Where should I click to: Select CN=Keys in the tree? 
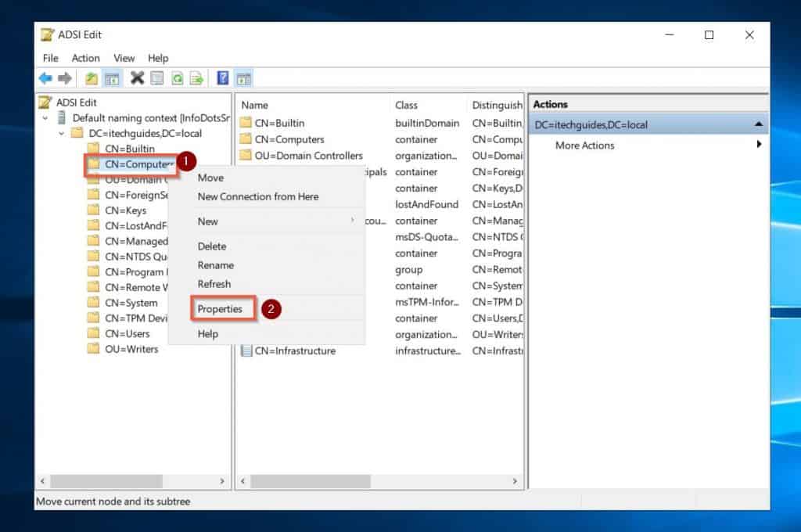coord(126,210)
